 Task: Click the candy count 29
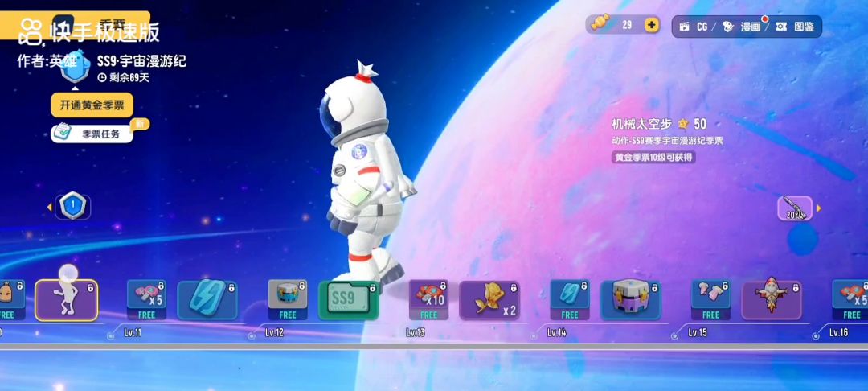pyautogui.click(x=627, y=25)
